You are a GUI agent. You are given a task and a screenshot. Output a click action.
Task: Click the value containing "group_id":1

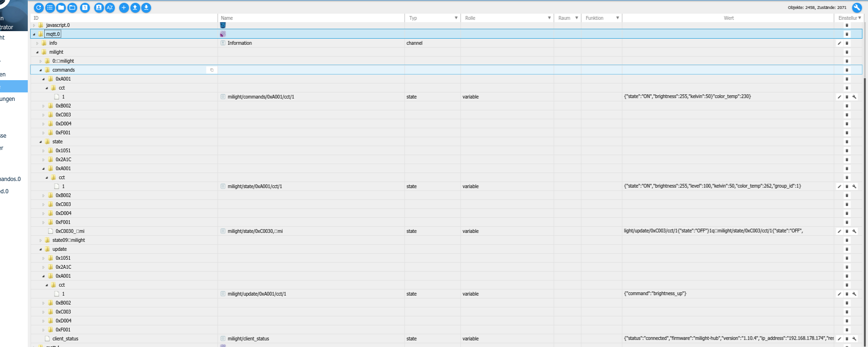tap(713, 186)
